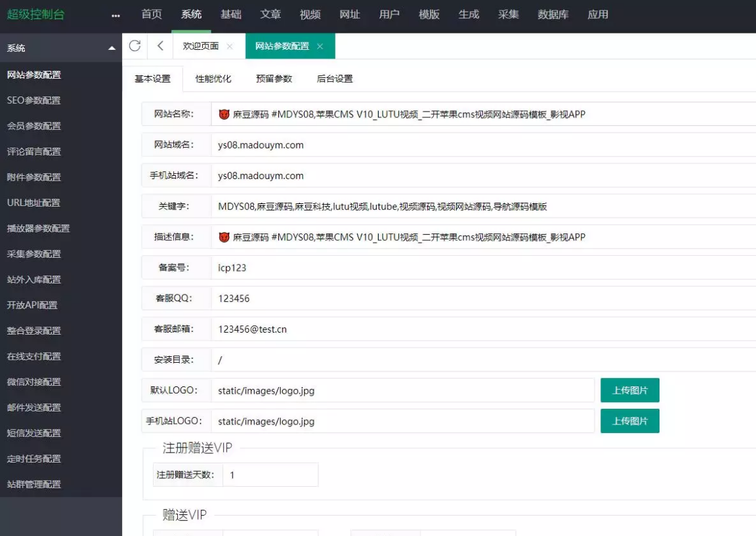Click the three-dots icon beside 超级控制台

coord(116,15)
